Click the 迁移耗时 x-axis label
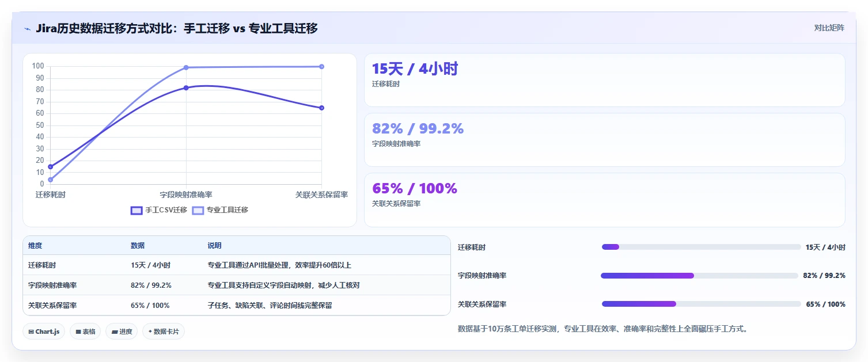Image resolution: width=868 pixels, height=362 pixels. pyautogui.click(x=51, y=195)
